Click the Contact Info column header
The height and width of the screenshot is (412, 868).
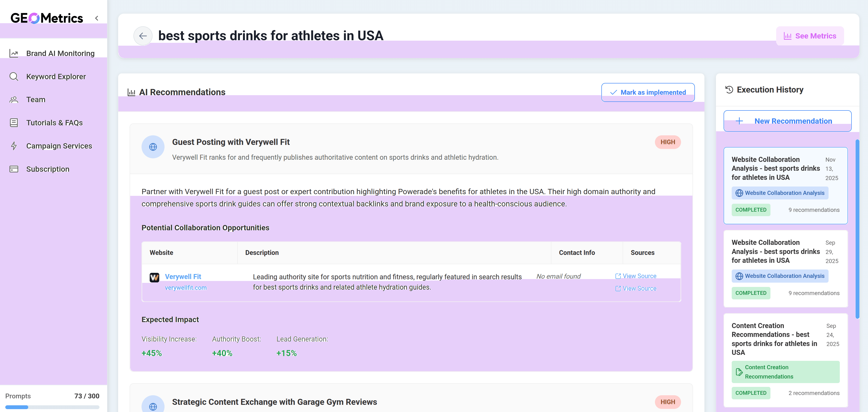(x=577, y=253)
